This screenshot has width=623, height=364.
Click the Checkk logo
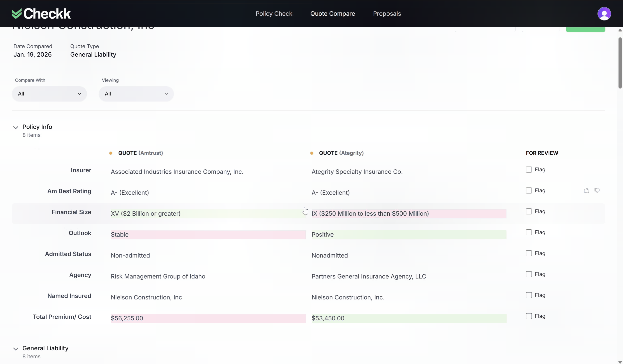(41, 14)
